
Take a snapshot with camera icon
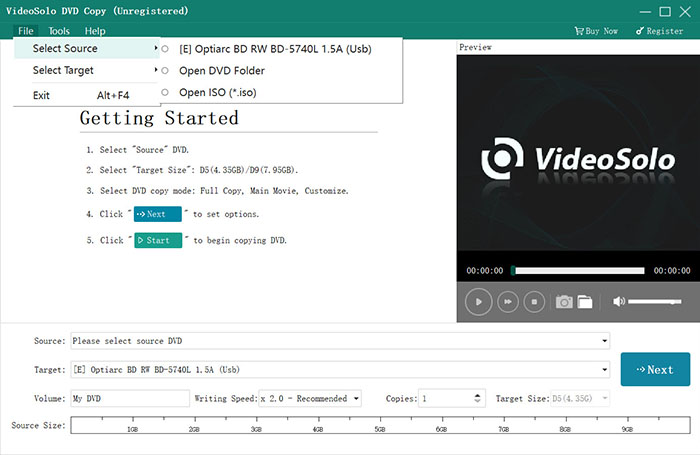(564, 301)
